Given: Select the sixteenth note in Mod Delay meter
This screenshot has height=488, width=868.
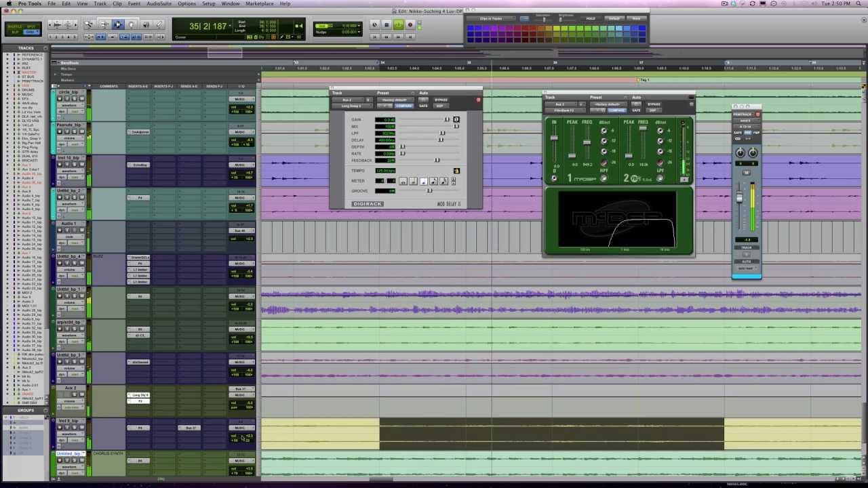Looking at the screenshot, I should click(x=443, y=182).
